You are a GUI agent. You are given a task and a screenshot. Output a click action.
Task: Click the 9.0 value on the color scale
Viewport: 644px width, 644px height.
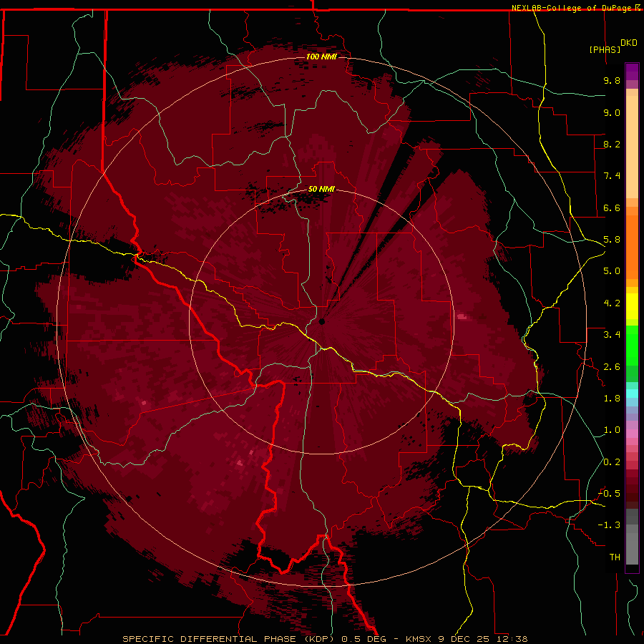[x=612, y=112]
